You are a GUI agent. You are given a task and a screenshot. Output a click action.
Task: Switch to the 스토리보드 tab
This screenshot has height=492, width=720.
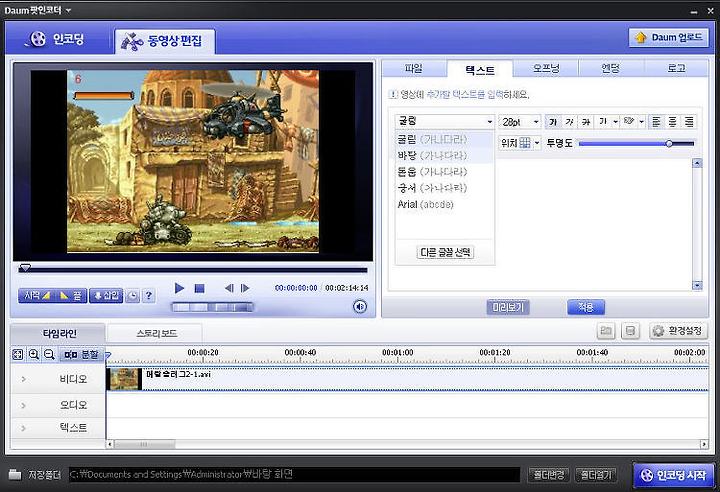pos(156,334)
